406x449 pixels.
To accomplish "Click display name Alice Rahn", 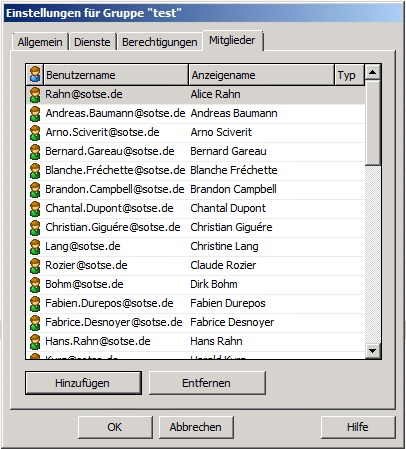I will click(x=216, y=94).
